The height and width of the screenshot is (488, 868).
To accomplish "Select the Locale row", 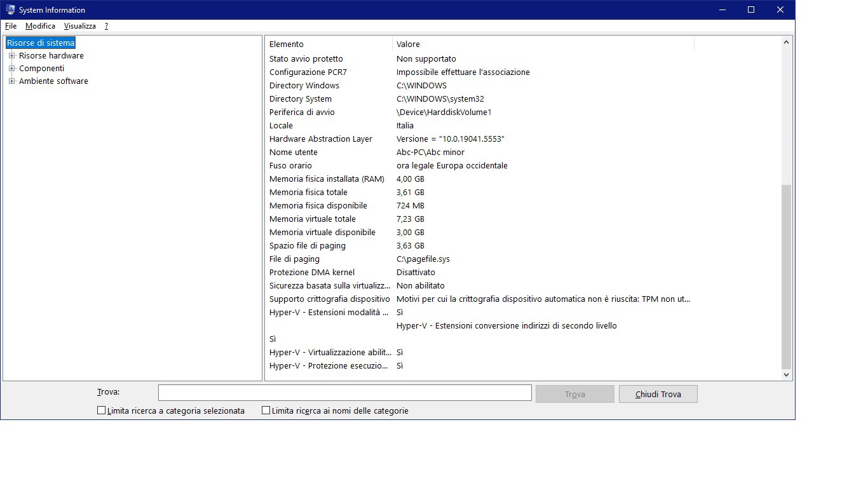I will pyautogui.click(x=481, y=125).
